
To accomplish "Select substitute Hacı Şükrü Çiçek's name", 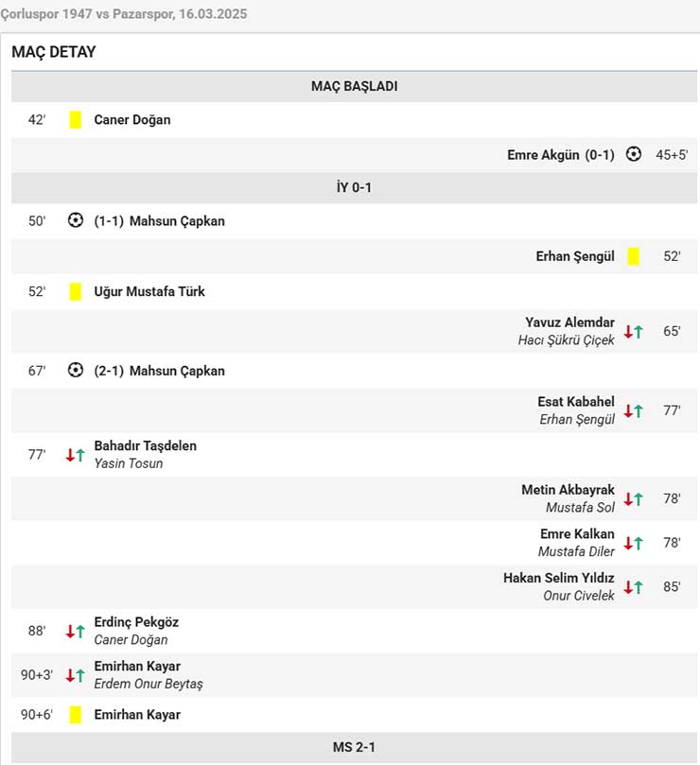I will pos(566,340).
